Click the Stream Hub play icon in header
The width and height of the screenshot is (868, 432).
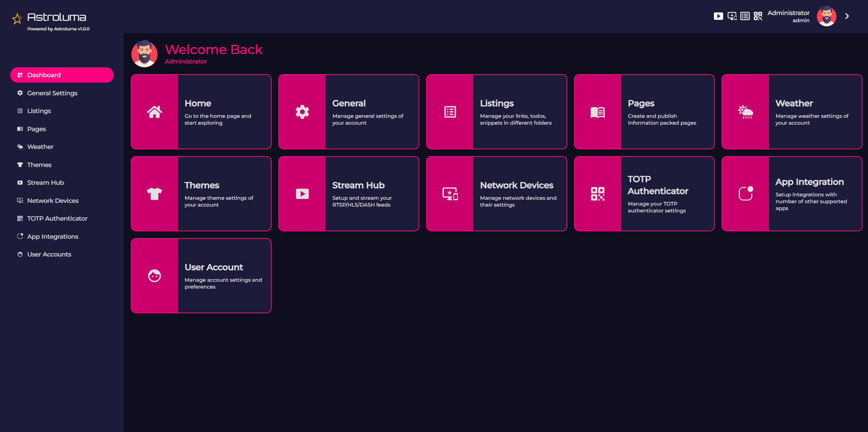718,16
